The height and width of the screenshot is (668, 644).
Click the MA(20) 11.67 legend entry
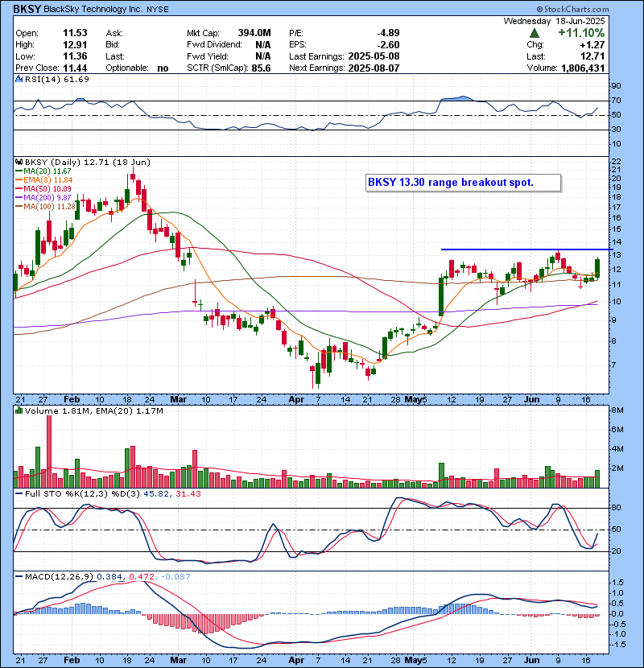point(43,171)
